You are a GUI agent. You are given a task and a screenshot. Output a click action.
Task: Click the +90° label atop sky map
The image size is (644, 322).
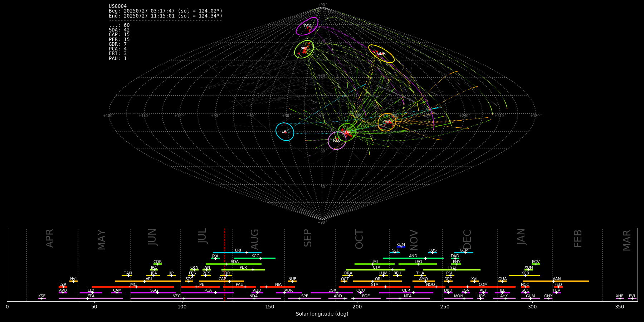(x=322, y=5)
